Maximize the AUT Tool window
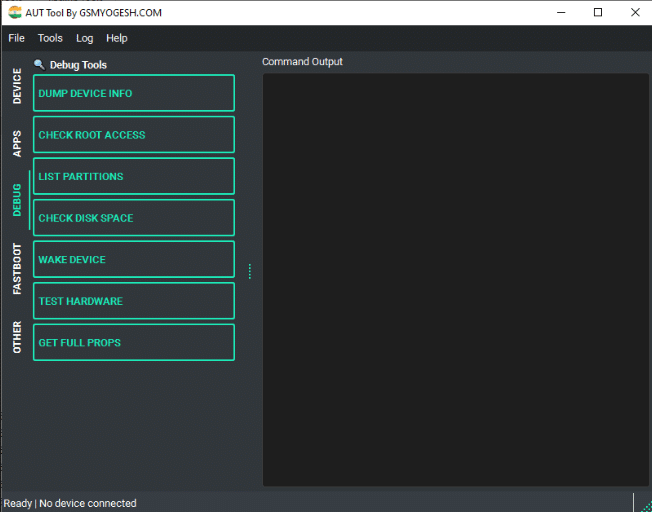This screenshot has height=512, width=652. [x=598, y=12]
